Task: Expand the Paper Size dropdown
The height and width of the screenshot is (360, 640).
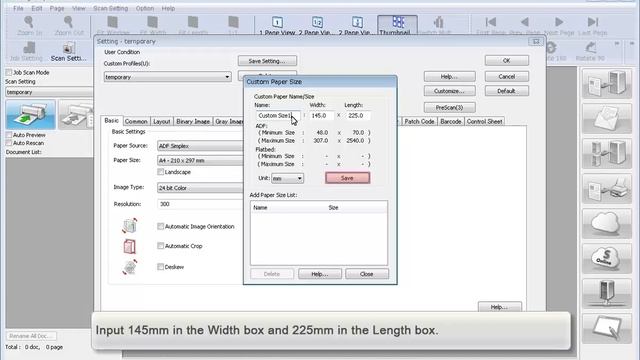Action: (x=200, y=160)
